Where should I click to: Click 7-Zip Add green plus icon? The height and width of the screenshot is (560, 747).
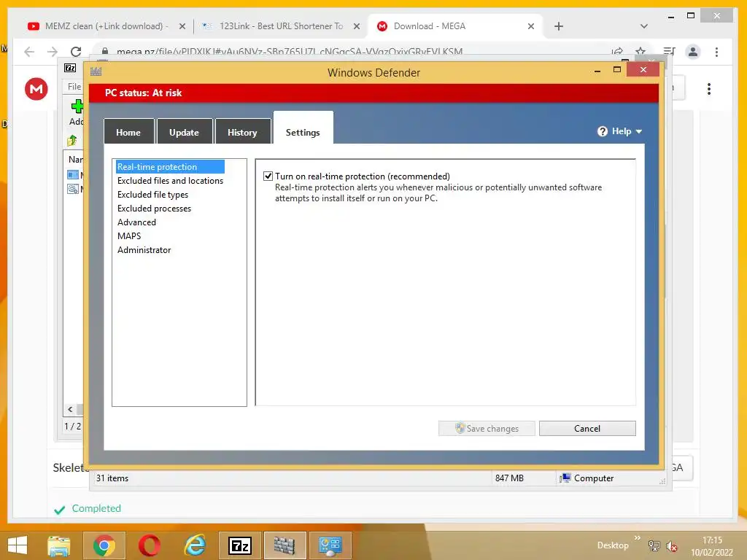(77, 106)
